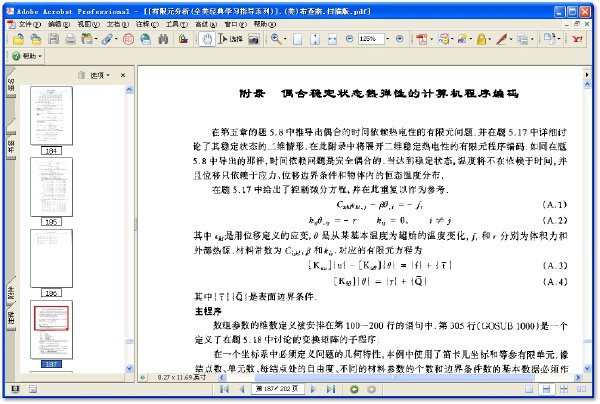
Task: Open page thumbnail 185
Action: click(51, 187)
